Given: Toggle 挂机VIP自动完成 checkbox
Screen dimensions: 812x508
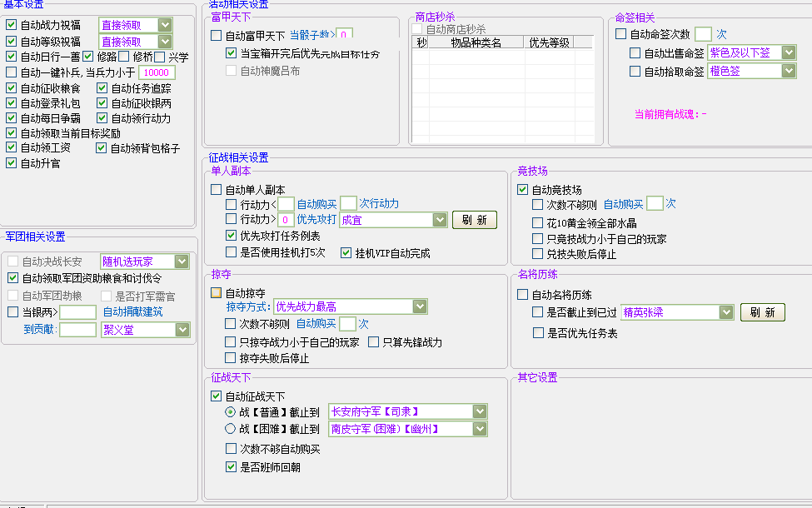Looking at the screenshot, I should point(346,253).
